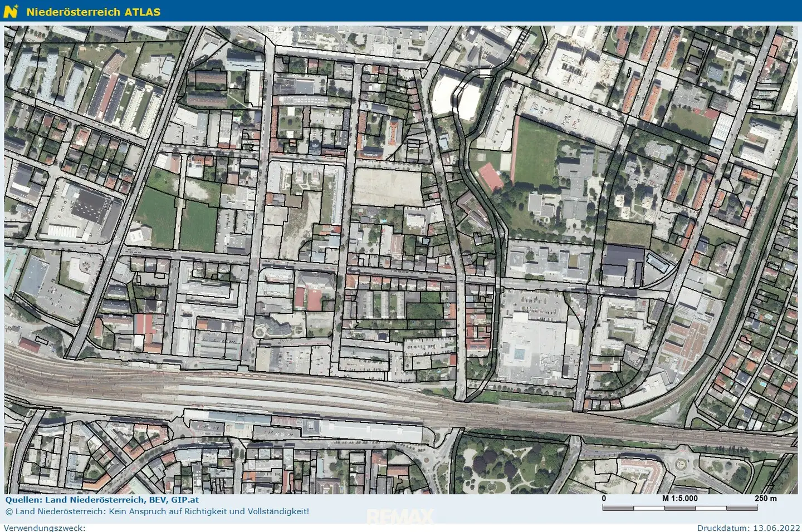Click the black-and-white scale bar
Screen dimensions: 802x532
(x=679, y=508)
